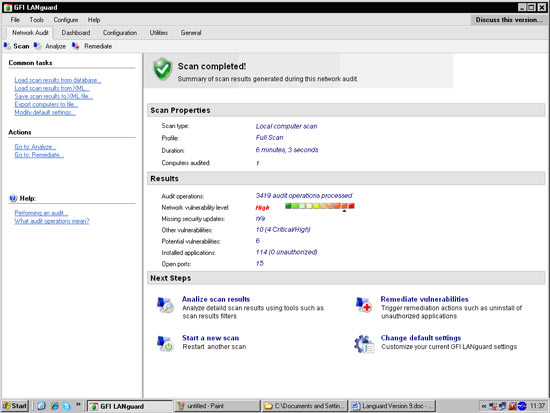Screen dimensions: 550x413
Task: Click the GFI LANguard taskbar button
Action: pyautogui.click(x=130, y=406)
